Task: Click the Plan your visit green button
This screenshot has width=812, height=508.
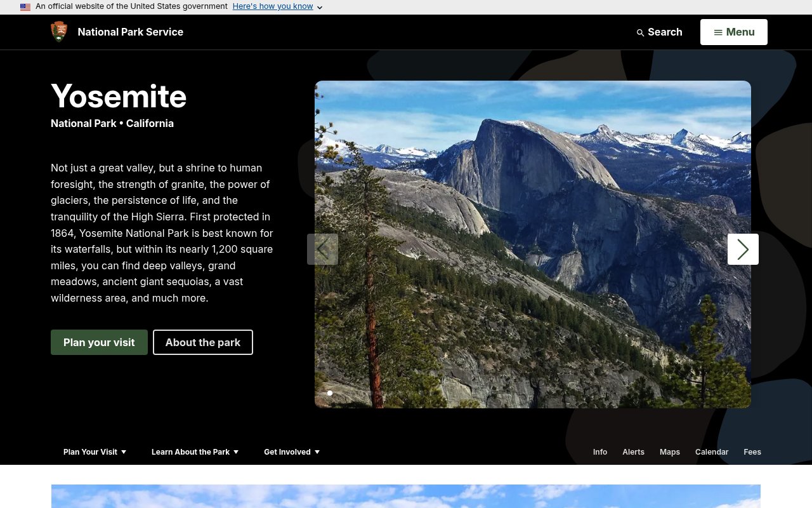Action: pyautogui.click(x=99, y=342)
